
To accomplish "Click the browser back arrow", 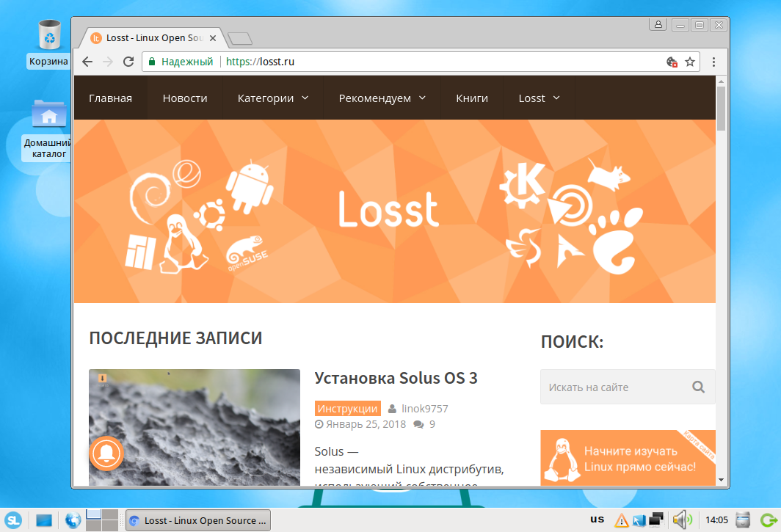I will tap(87, 62).
